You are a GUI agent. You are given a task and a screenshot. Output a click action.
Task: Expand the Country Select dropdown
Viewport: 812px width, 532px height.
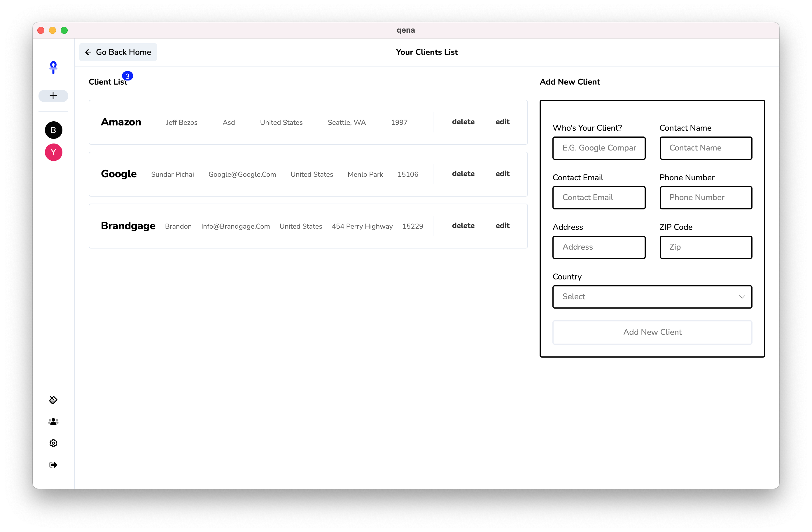point(652,297)
